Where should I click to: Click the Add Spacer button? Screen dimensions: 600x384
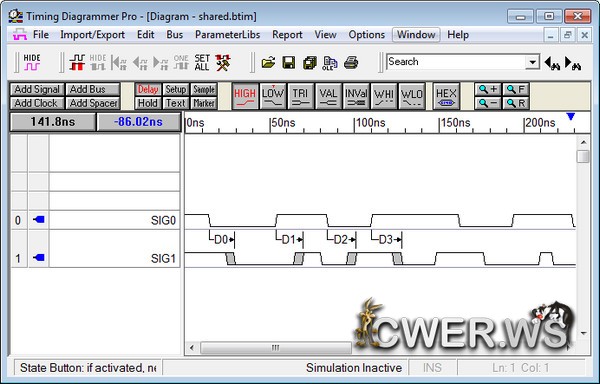pos(93,103)
